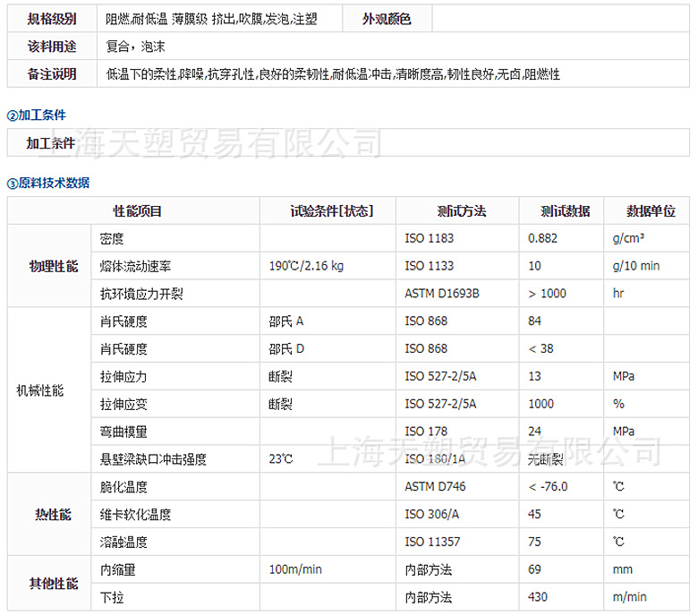
Task: Click the 脆化温度 property cell
Action: pos(175,487)
